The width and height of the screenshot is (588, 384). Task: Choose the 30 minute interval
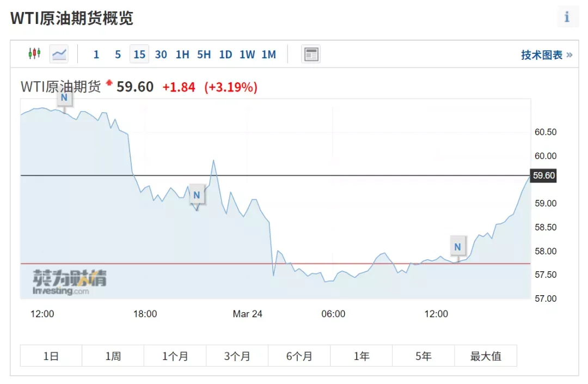click(161, 55)
